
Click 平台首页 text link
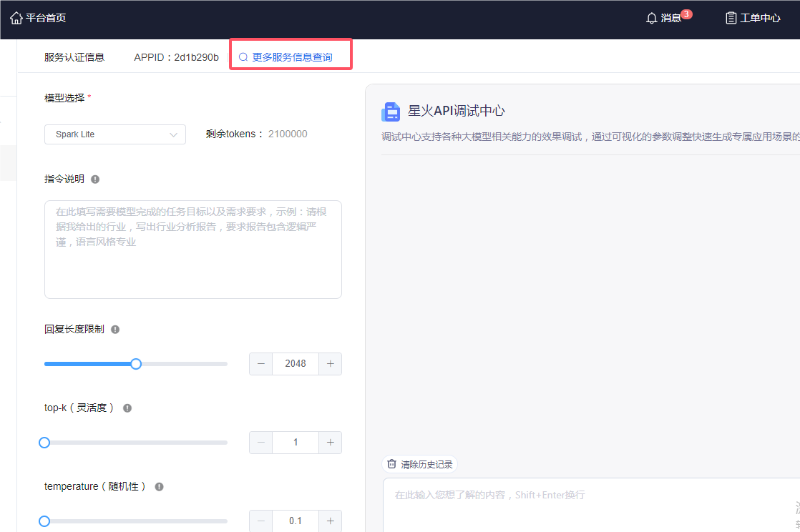[46, 18]
